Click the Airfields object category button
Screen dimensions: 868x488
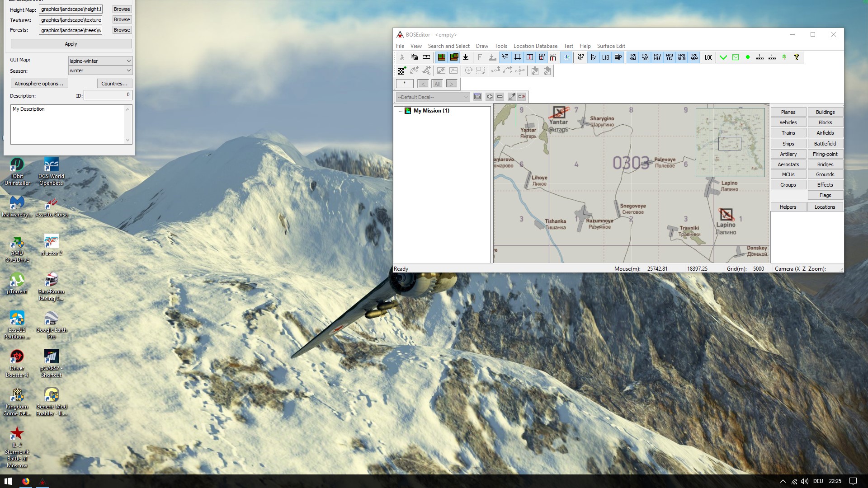click(825, 133)
